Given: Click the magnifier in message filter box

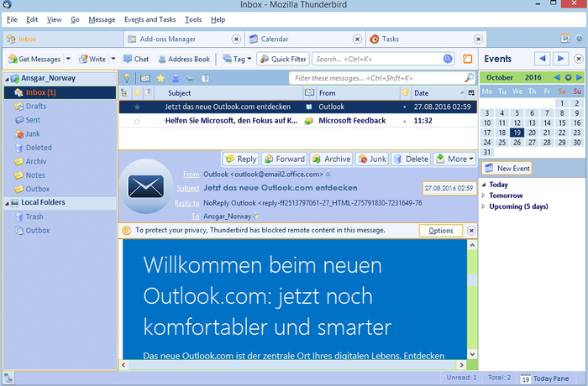Looking at the screenshot, I should point(469,78).
